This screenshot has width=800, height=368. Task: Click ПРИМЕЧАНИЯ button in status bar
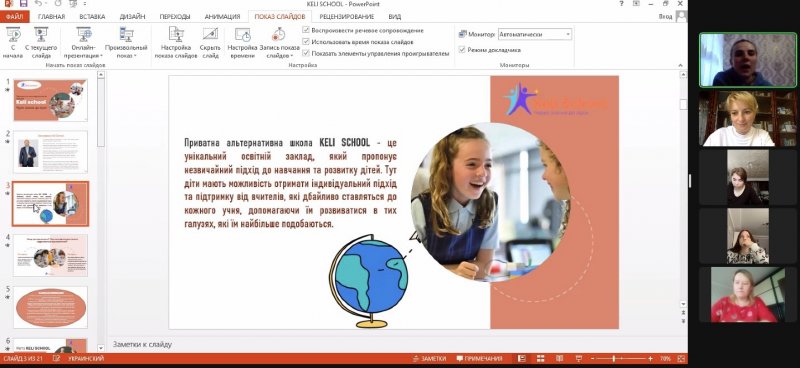click(479, 359)
